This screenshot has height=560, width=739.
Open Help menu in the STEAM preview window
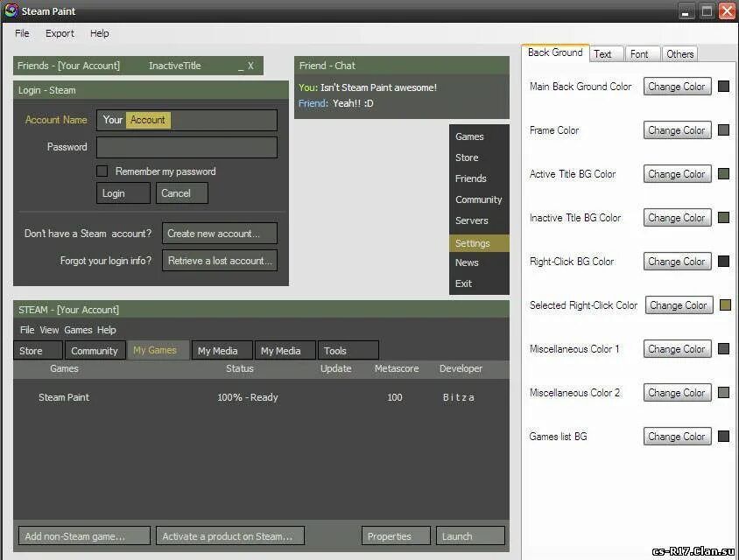107,330
